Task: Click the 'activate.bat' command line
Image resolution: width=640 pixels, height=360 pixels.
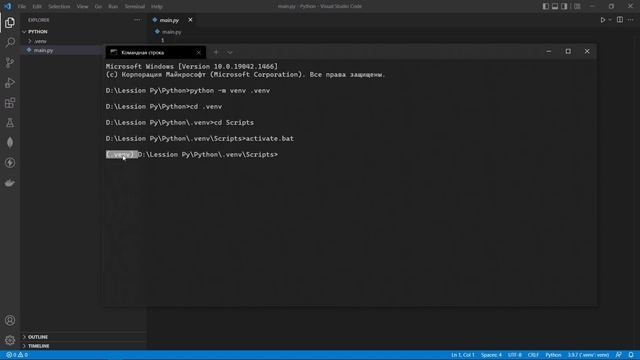Action: tap(200, 139)
